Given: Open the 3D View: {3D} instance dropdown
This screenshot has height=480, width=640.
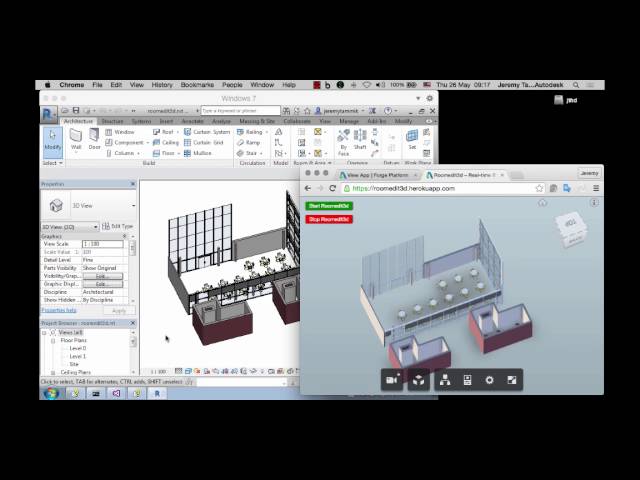Looking at the screenshot, I should (70, 227).
